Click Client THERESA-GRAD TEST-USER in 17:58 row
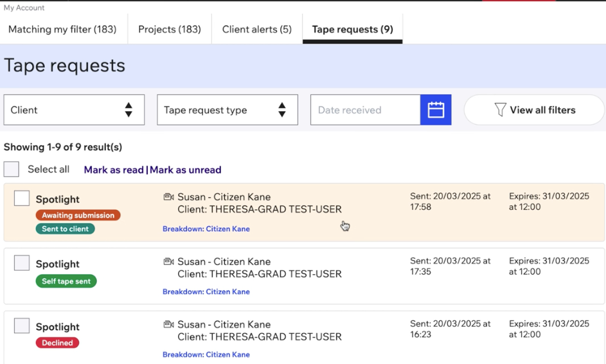Image resolution: width=606 pixels, height=364 pixels. click(x=260, y=209)
